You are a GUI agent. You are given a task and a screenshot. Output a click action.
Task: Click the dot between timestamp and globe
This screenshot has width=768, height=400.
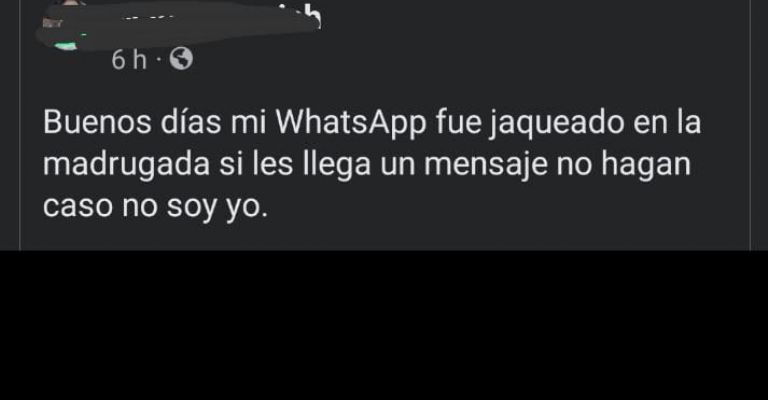coord(158,60)
